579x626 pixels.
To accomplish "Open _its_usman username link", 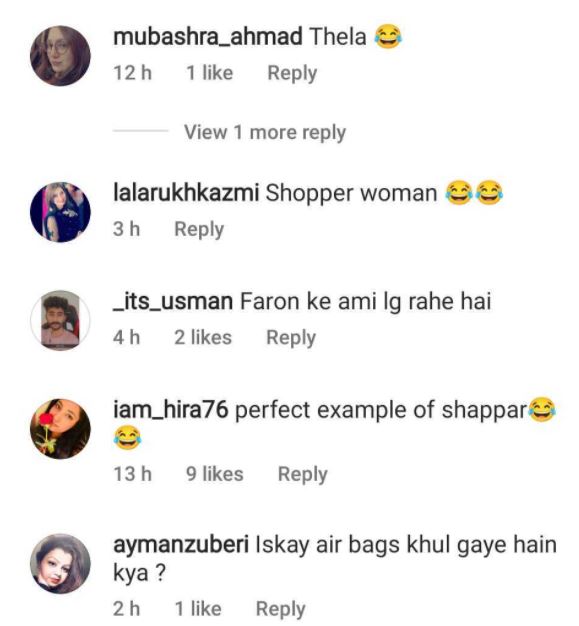I will pyautogui.click(x=173, y=301).
